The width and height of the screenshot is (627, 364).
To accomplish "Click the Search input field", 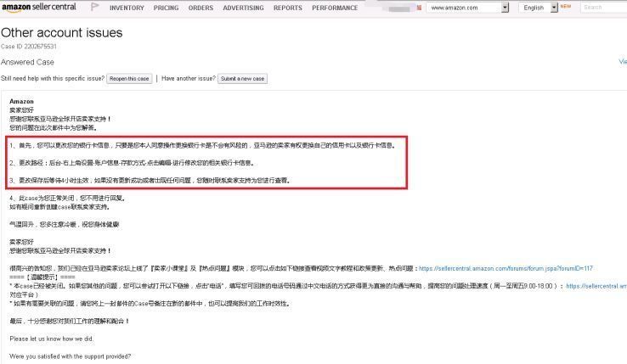I will pyautogui.click(x=603, y=8).
